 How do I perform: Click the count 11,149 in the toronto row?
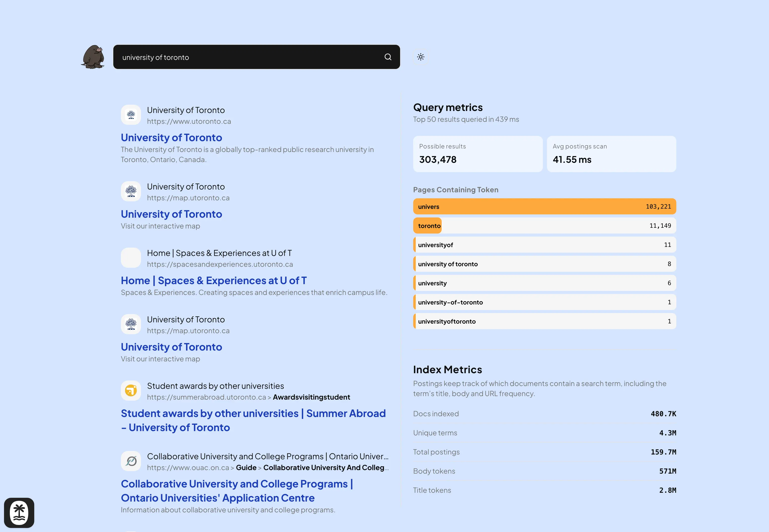(x=660, y=226)
